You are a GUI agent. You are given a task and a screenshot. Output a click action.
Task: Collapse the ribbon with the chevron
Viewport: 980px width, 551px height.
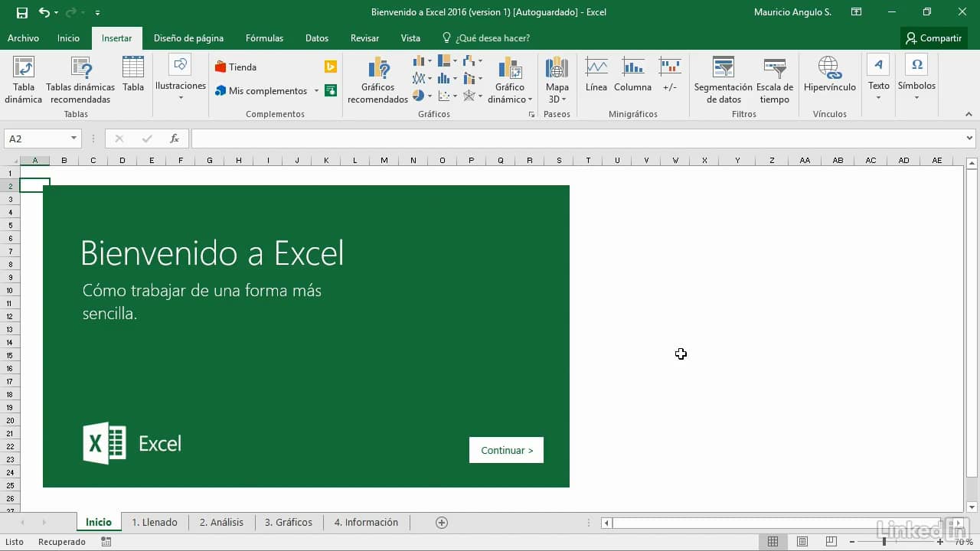pos(969,114)
